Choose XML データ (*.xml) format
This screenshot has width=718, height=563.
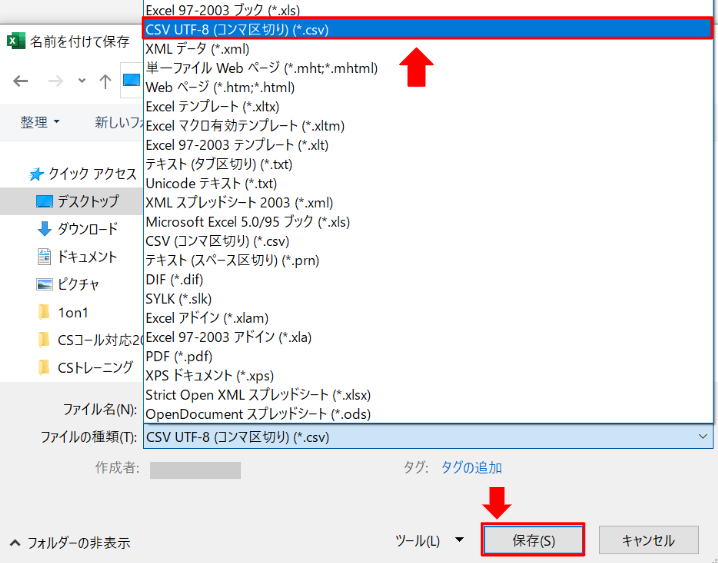(x=428, y=49)
